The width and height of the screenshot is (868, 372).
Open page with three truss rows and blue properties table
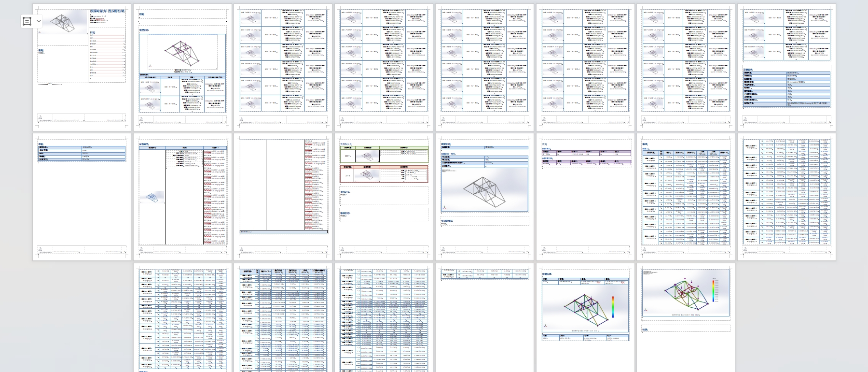click(x=786, y=67)
